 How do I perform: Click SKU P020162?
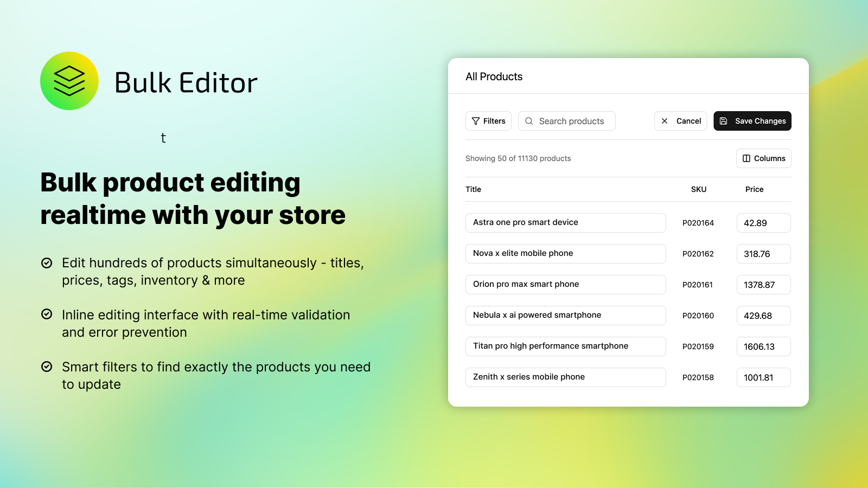pyautogui.click(x=698, y=254)
